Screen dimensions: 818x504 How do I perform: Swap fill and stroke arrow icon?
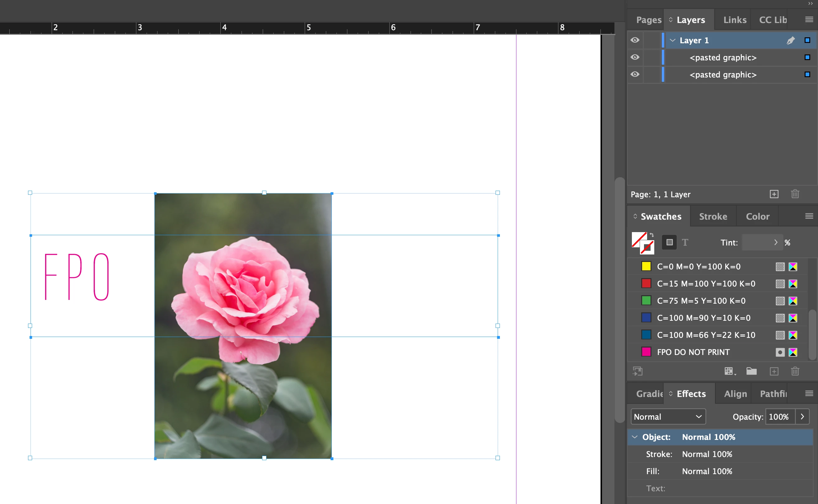click(x=651, y=235)
